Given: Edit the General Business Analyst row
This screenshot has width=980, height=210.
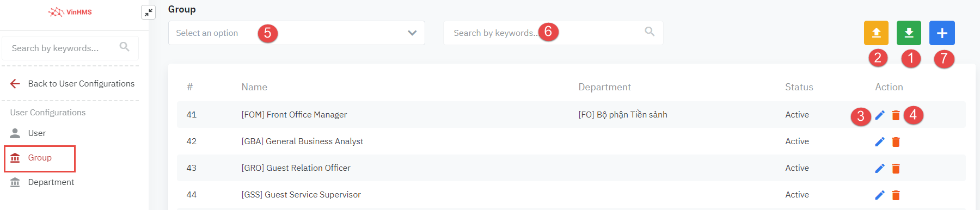Looking at the screenshot, I should [880, 141].
